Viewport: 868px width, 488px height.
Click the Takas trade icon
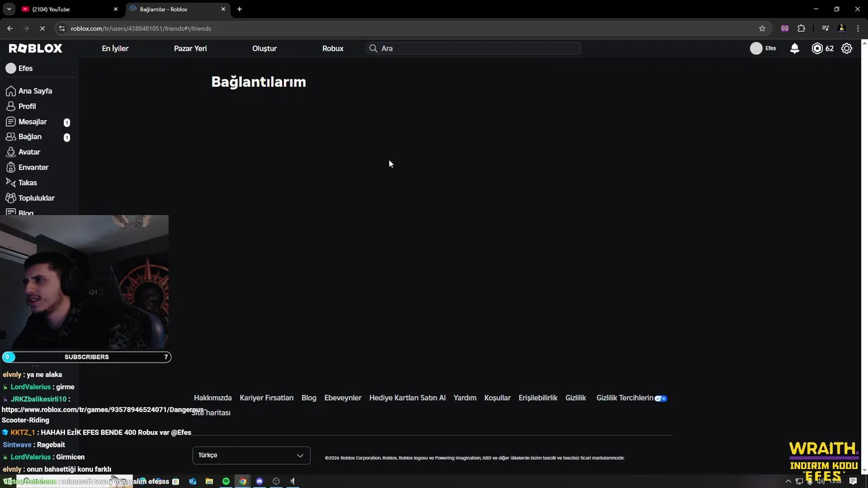tap(11, 182)
